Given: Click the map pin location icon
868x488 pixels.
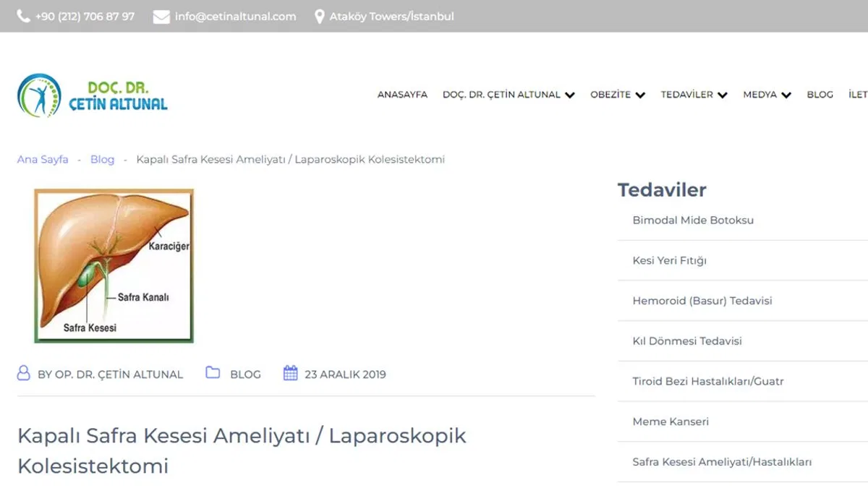Looking at the screenshot, I should coord(320,17).
